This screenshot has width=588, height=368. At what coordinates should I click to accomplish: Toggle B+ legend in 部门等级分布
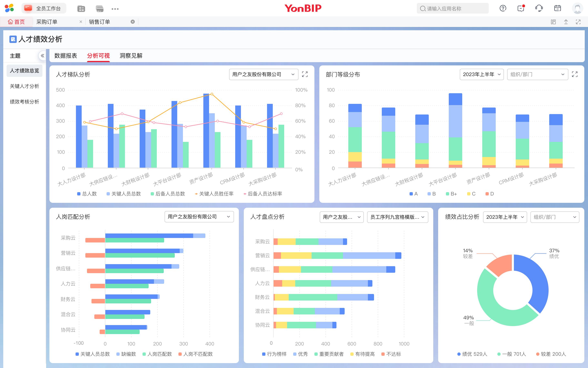pos(451,194)
